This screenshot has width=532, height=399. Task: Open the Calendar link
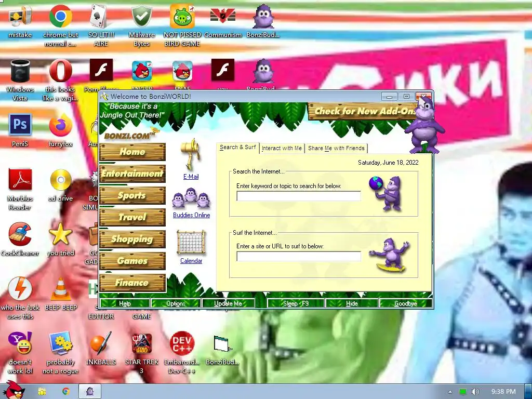(x=191, y=261)
